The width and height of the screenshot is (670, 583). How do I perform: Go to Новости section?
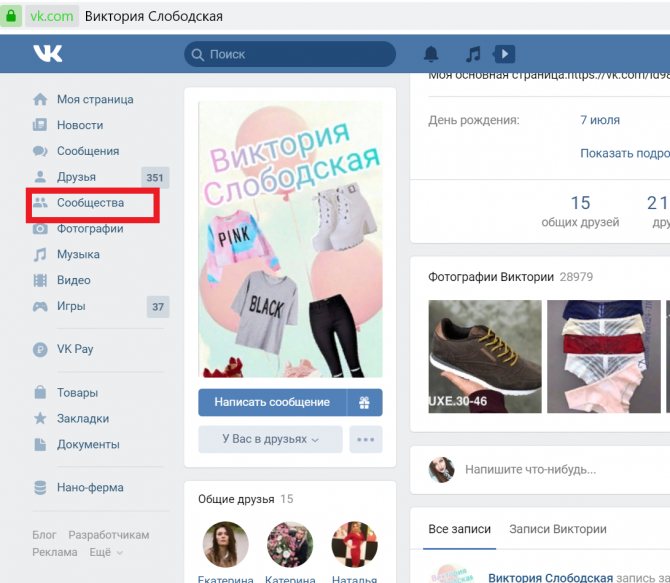(x=80, y=125)
